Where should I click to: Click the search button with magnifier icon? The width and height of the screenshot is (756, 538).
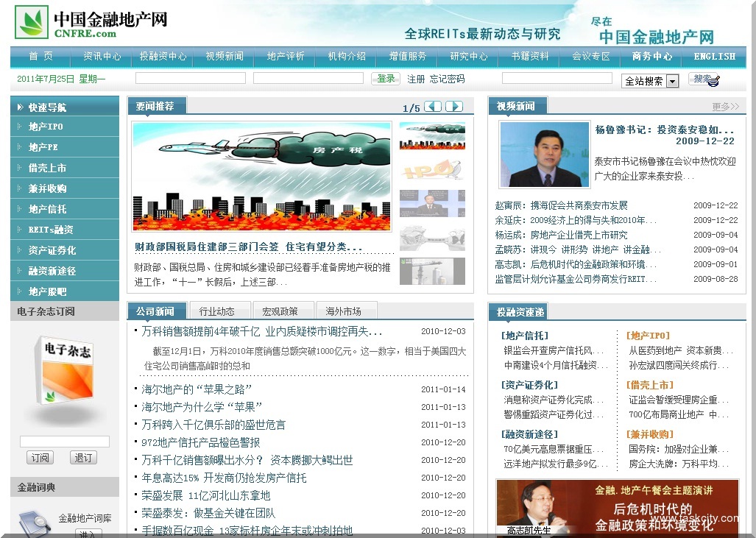[x=704, y=79]
